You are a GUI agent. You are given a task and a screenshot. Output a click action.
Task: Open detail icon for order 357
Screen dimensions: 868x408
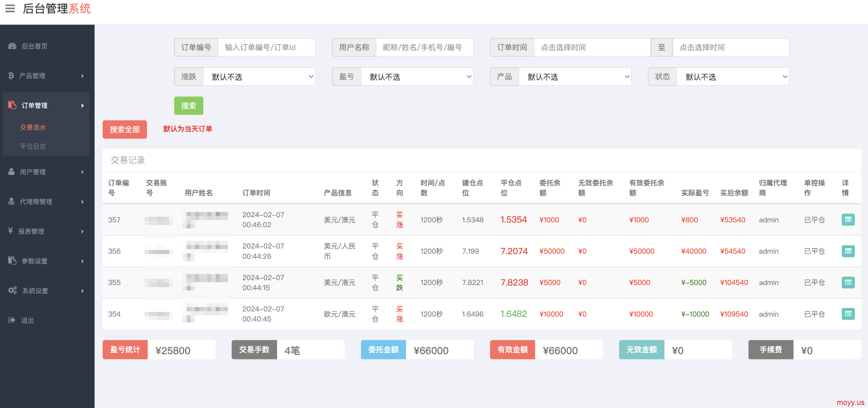(848, 220)
